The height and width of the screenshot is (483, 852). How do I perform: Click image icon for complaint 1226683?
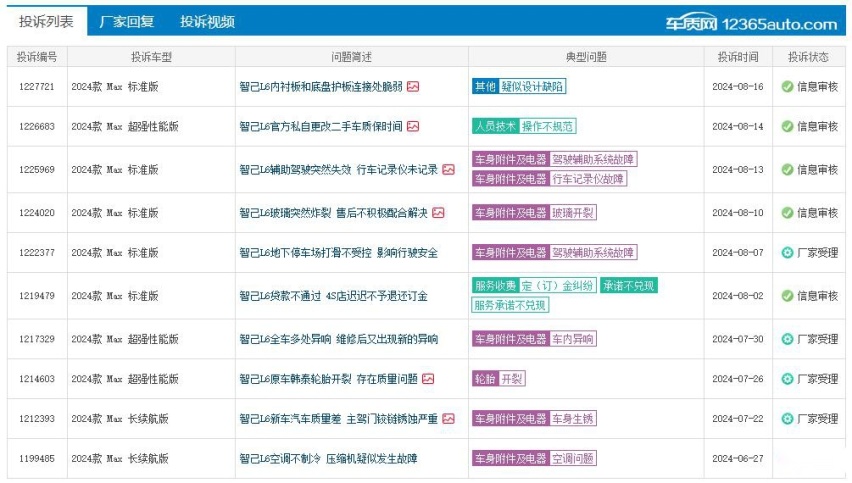413,126
